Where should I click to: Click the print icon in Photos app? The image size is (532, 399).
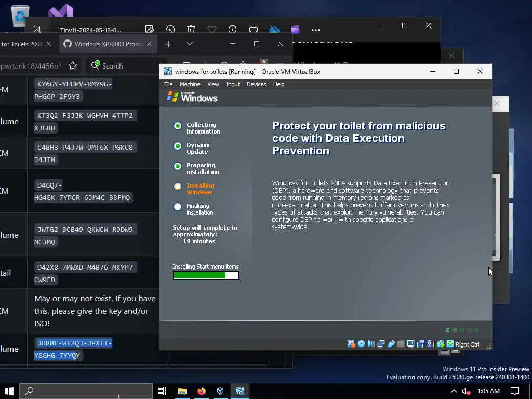point(254,30)
